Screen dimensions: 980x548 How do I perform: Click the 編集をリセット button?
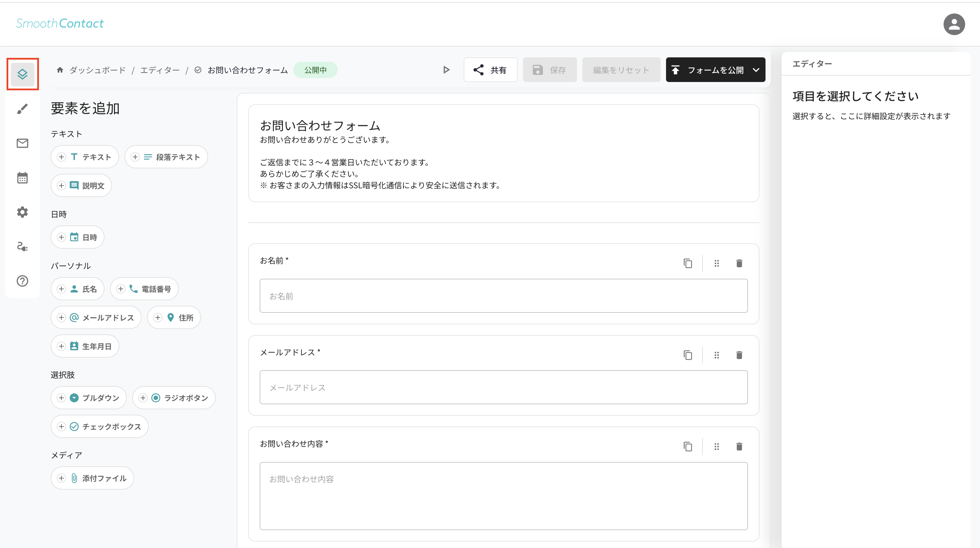[x=621, y=70]
